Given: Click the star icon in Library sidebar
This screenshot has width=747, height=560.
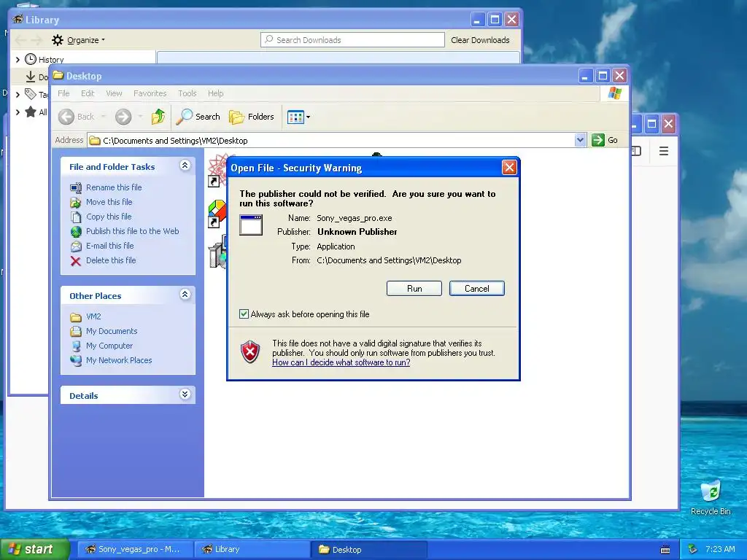Looking at the screenshot, I should [x=31, y=112].
